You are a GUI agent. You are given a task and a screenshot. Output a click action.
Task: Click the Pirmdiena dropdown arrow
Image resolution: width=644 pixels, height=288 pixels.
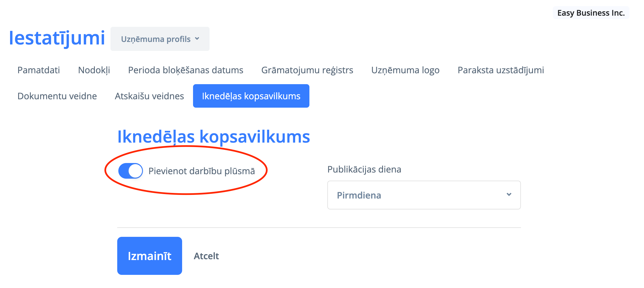(x=509, y=195)
